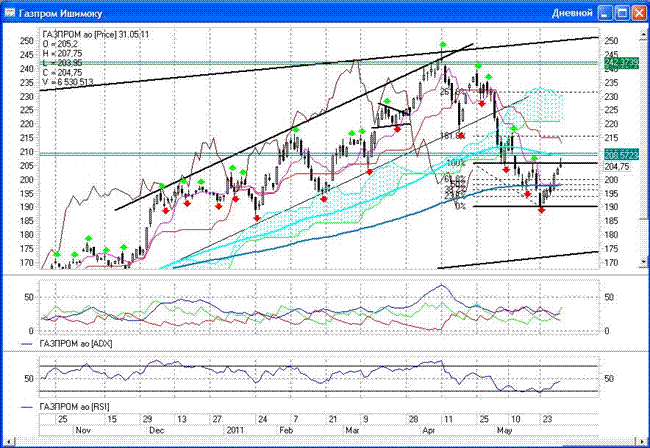This screenshot has width=650, height=448.
Task: Click the green 208.5723 price level tag
Action: tap(621, 154)
